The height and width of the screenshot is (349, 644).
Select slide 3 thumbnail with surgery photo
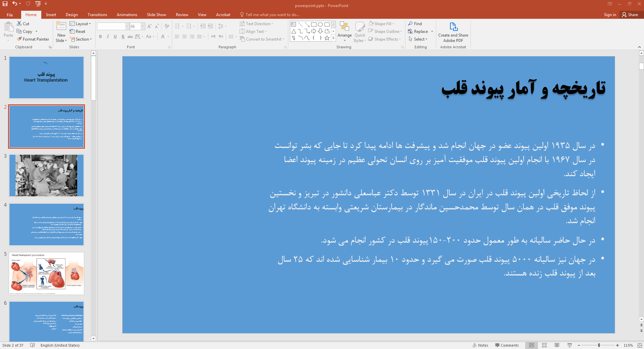(x=46, y=176)
